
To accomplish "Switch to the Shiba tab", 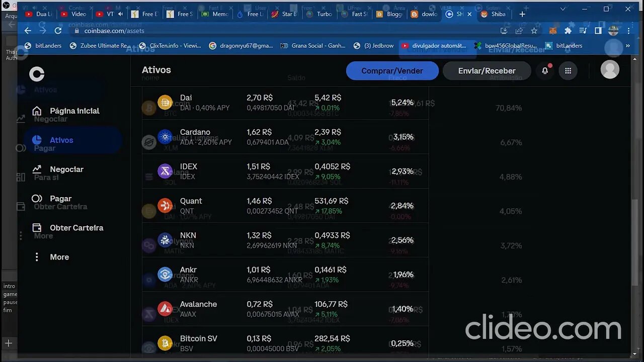I will tap(494, 14).
